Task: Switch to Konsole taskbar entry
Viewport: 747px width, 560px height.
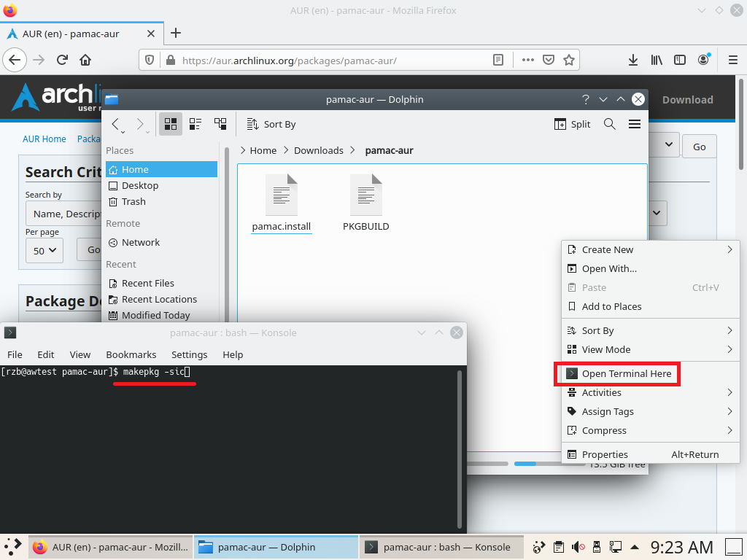Action: 441,547
